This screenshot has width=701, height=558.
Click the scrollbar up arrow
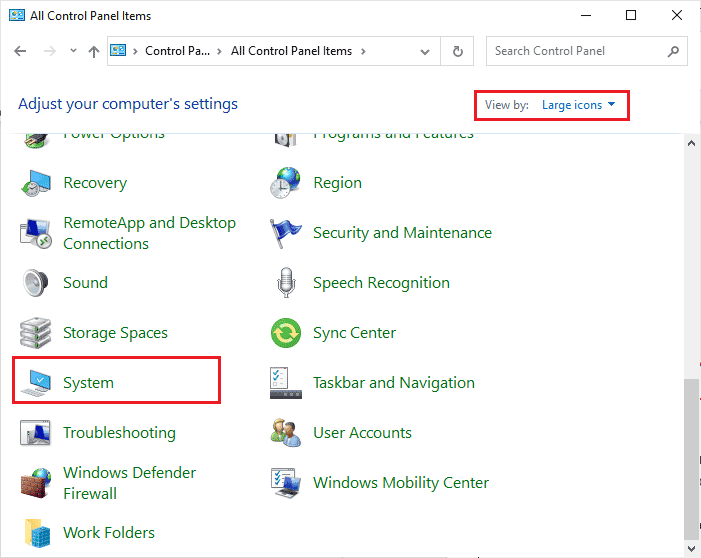point(691,144)
